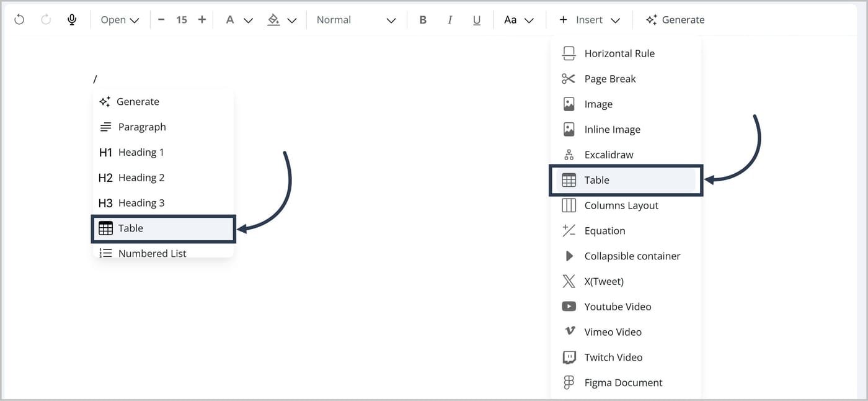Screen dimensions: 868x401
Task: Click the Vimeo V icon
Action: tap(570, 331)
